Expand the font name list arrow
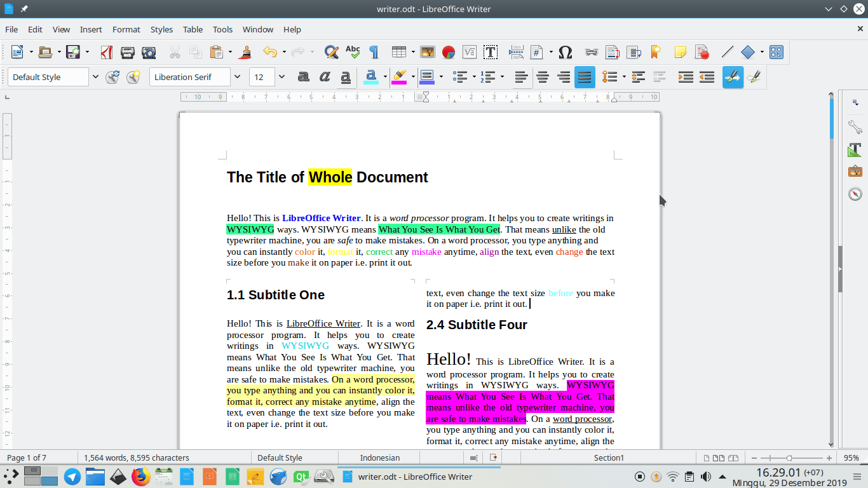 (237, 77)
